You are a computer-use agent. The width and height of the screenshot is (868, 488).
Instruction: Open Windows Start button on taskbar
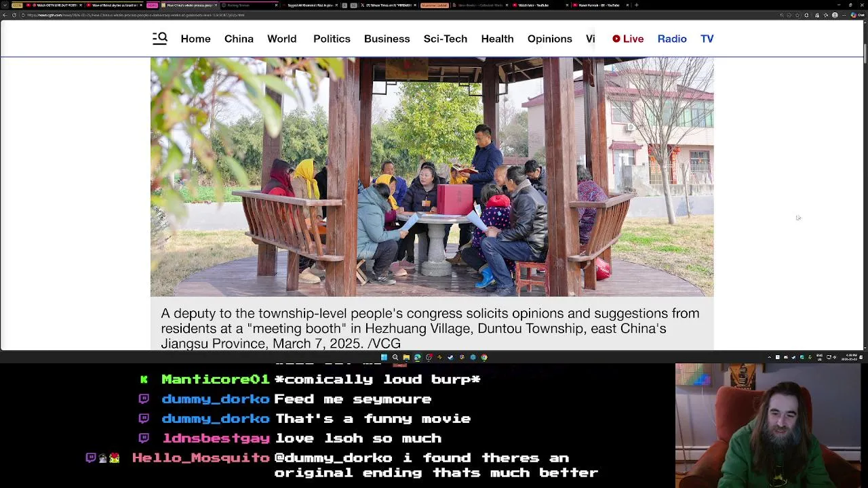tap(384, 357)
